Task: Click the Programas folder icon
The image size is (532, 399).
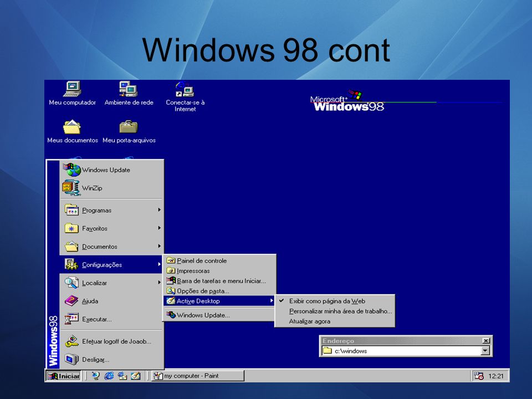Action: coord(71,210)
